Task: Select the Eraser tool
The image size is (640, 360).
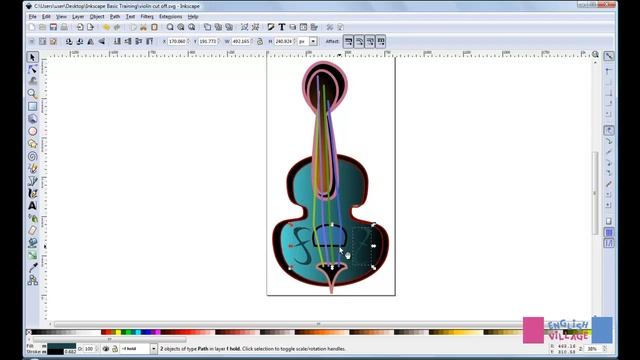Action: (33, 231)
